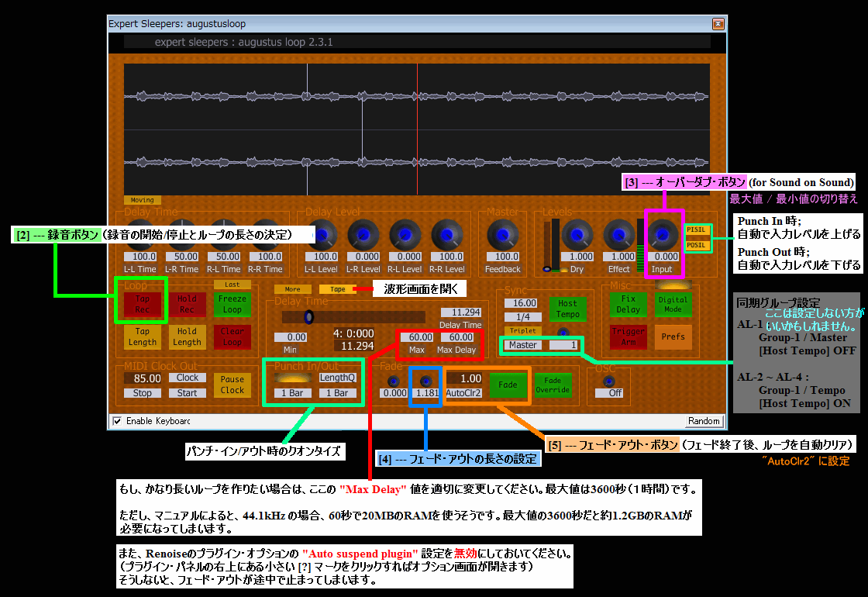Click the Hold Length button
The width and height of the screenshot is (868, 597).
(187, 336)
